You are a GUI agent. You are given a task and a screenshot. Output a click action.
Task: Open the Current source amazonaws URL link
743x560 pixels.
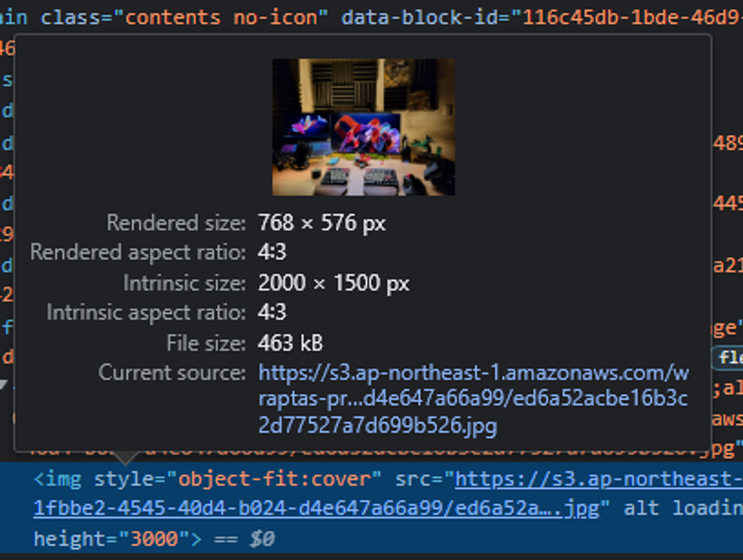[x=474, y=399]
